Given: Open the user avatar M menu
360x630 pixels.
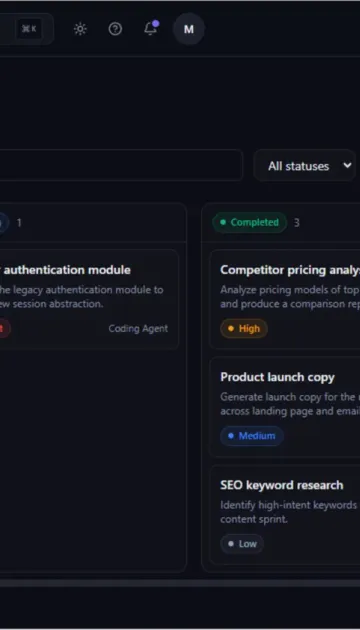Looking at the screenshot, I should click(x=188, y=29).
